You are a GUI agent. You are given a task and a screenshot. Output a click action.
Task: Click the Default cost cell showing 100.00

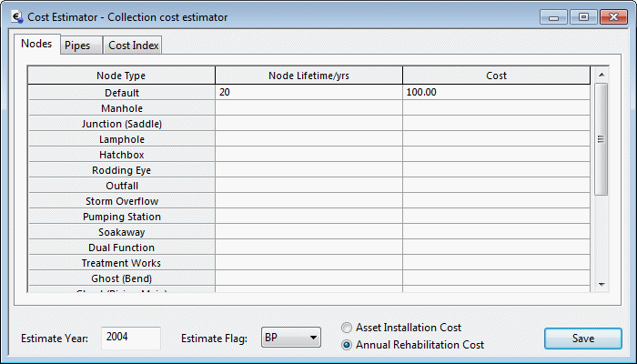496,92
